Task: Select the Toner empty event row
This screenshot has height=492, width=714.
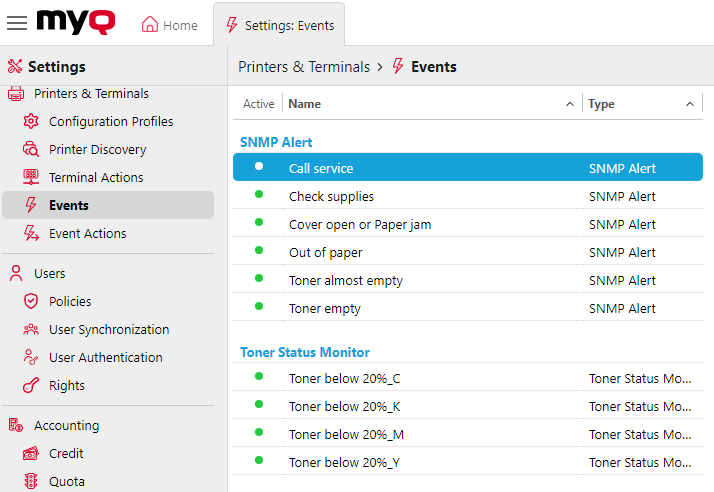Action: tap(325, 309)
